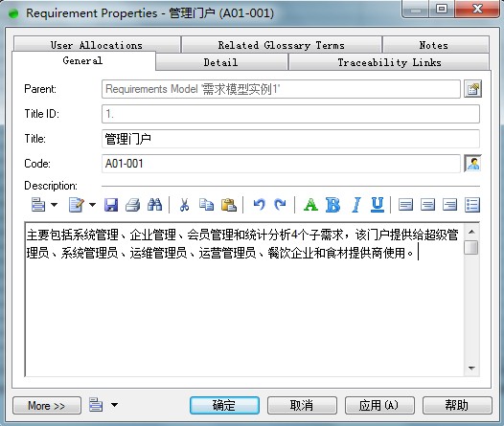Screen dimensions: 504x426
Task: Open parent properties icon beside Parent field
Action: tap(472, 89)
